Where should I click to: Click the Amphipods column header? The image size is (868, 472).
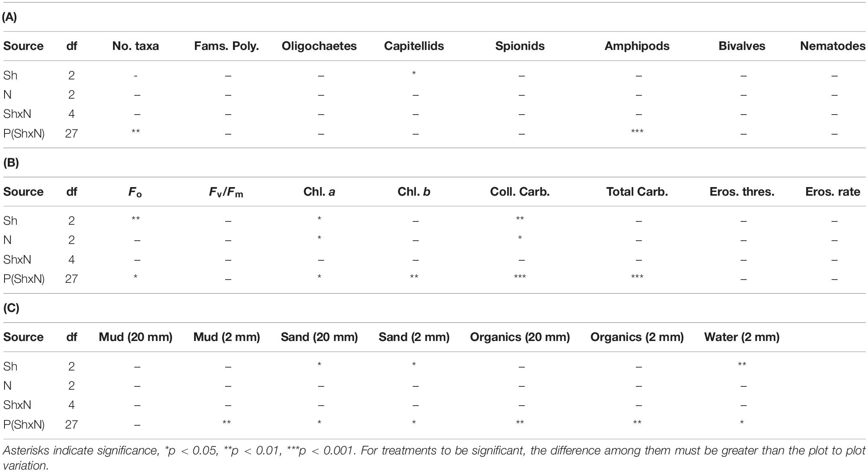pyautogui.click(x=637, y=46)
